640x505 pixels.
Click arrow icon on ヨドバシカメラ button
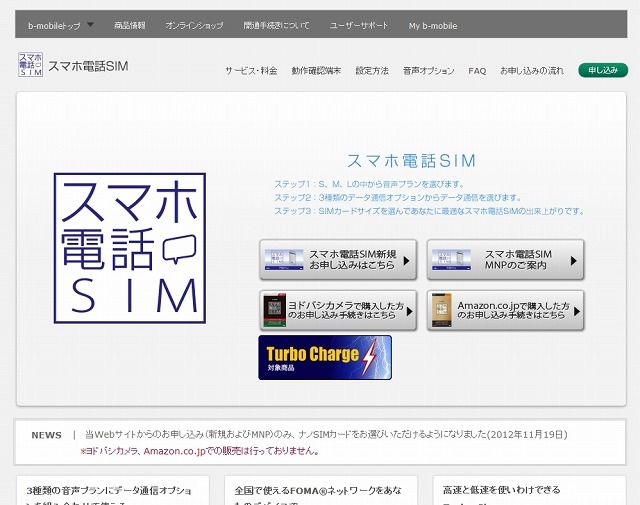(409, 311)
